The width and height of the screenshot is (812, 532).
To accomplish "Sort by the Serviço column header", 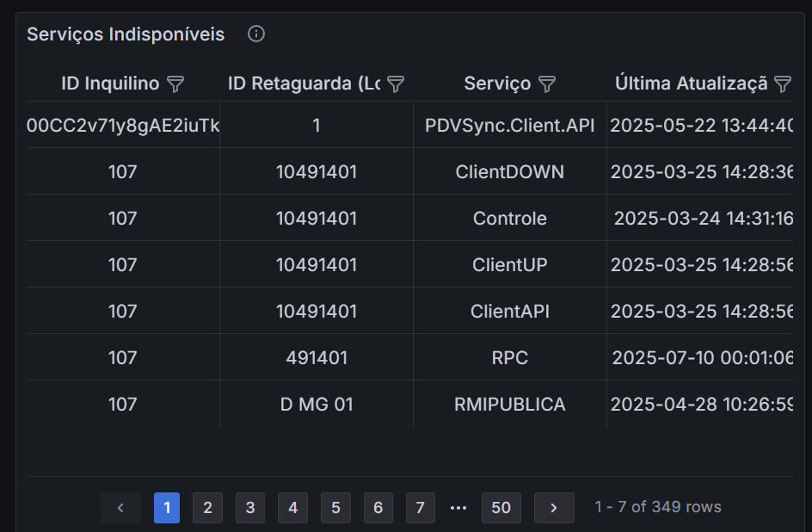I will [497, 84].
